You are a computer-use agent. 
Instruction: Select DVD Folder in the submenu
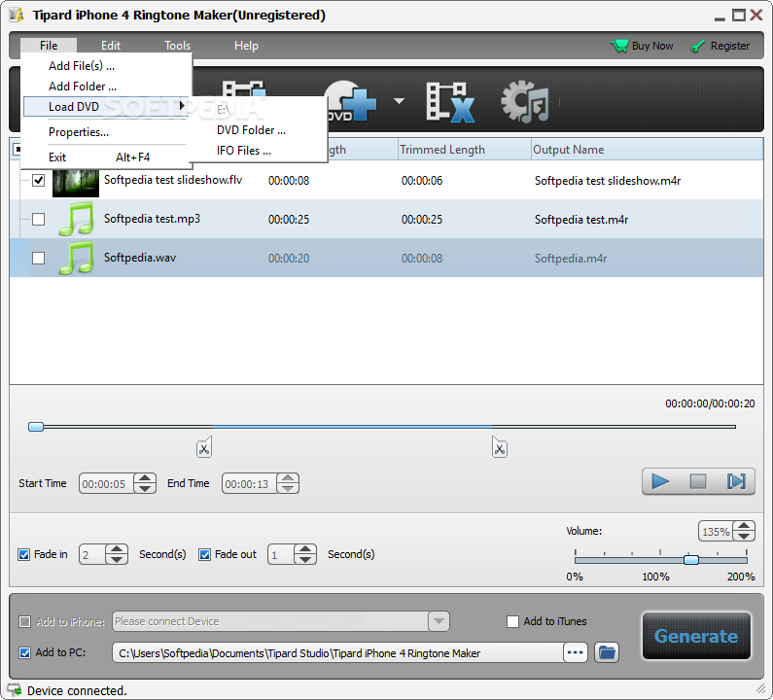click(260, 130)
